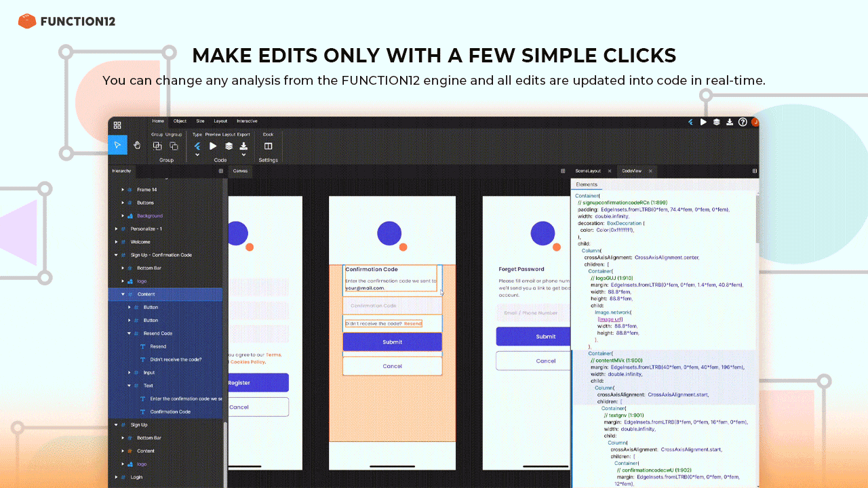This screenshot has width=868, height=488.
Task: Click the grid icon at right of CodeView panel
Action: (x=755, y=171)
